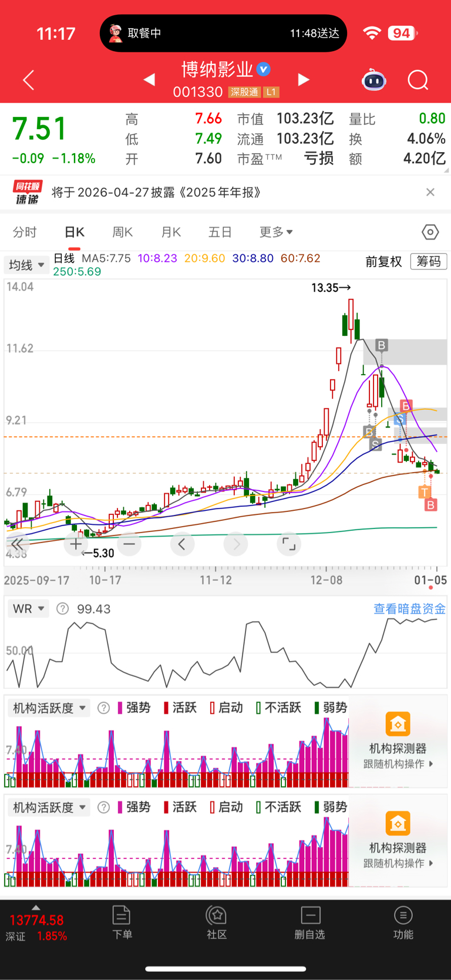
Task: Open the search magnifier icon
Action: 418,80
